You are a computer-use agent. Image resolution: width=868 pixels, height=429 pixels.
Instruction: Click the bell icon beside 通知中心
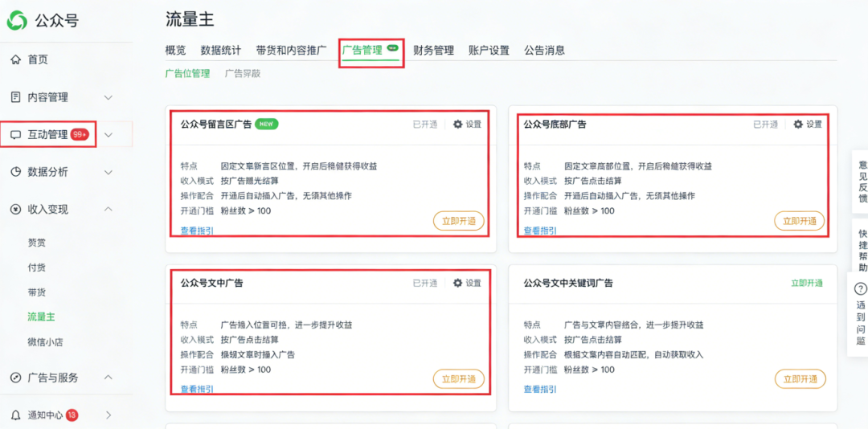tap(16, 415)
